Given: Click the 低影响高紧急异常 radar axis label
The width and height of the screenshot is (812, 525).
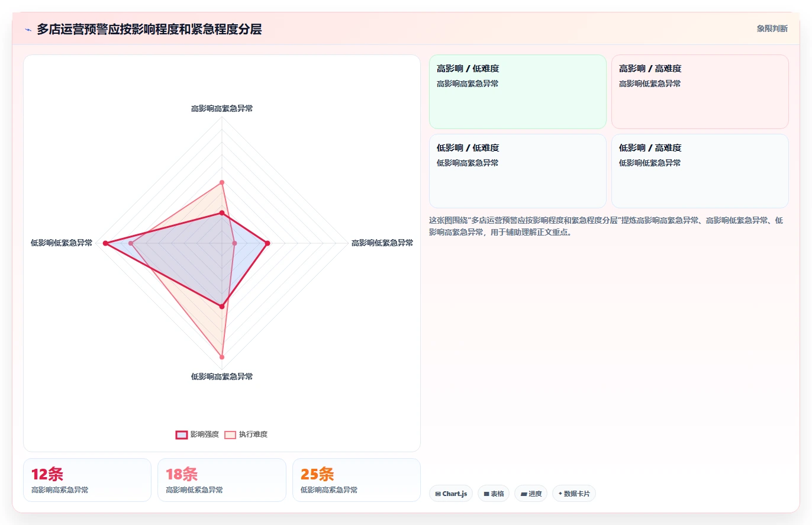Looking at the screenshot, I should (x=222, y=377).
